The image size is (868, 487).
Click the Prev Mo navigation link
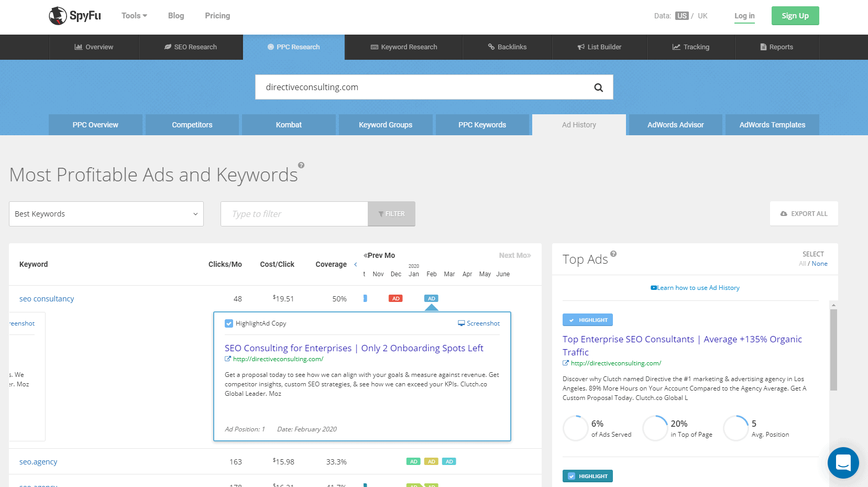379,255
